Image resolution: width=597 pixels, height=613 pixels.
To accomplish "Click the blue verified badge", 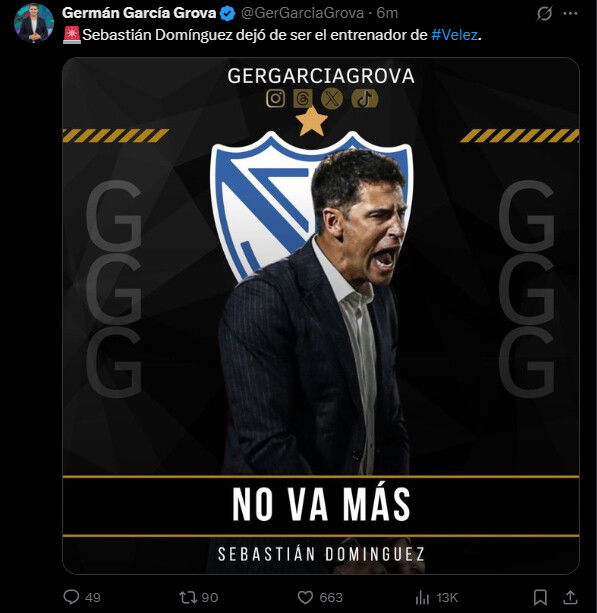I will tap(228, 14).
